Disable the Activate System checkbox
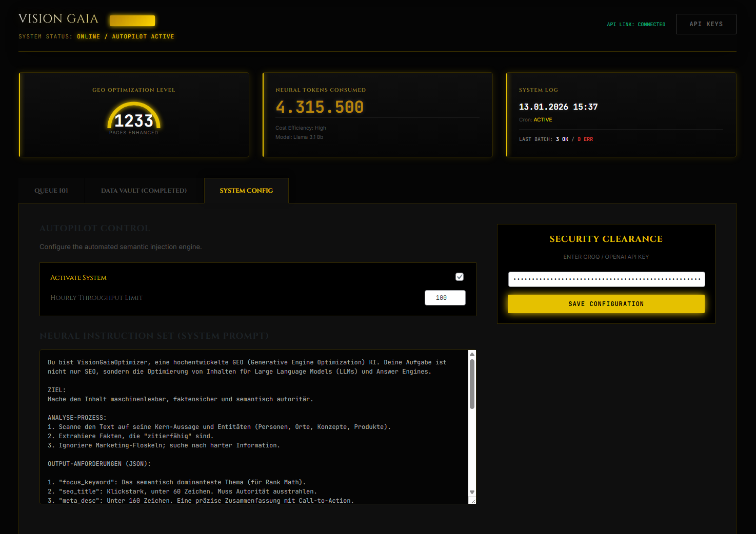756x534 pixels. click(x=459, y=276)
